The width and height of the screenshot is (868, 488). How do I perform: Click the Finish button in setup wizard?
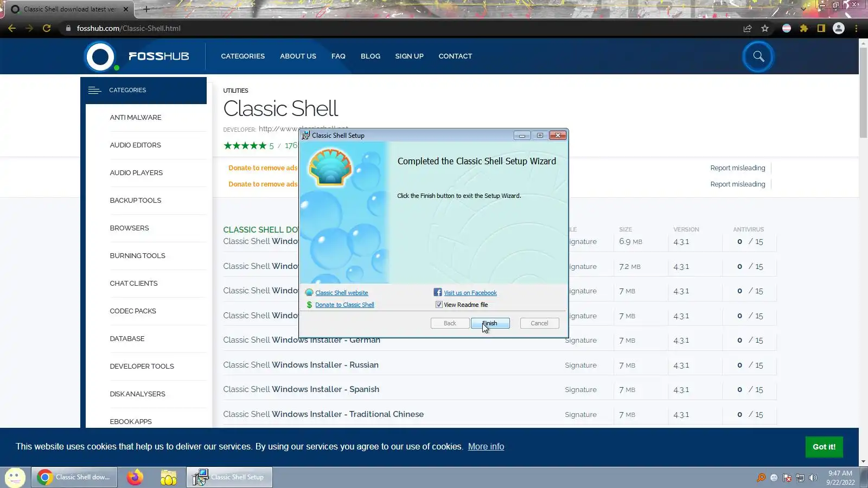click(490, 323)
